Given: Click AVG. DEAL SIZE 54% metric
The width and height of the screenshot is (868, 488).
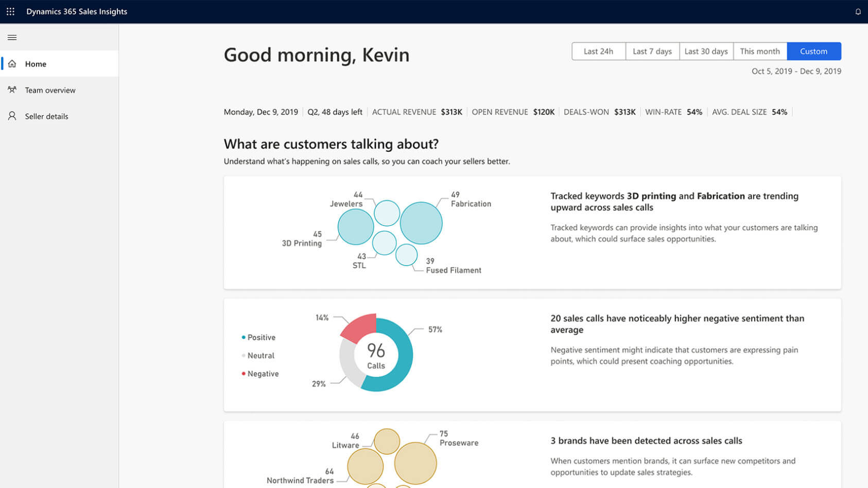Looking at the screenshot, I should (750, 112).
